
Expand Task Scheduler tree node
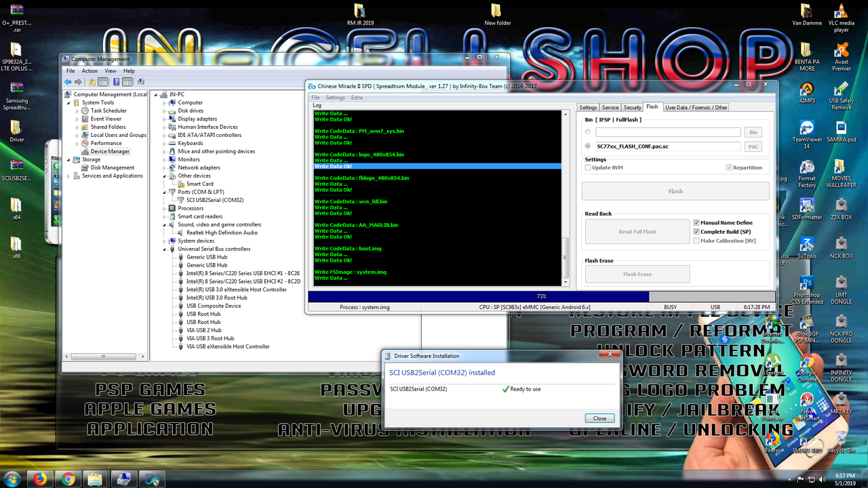[x=77, y=110]
